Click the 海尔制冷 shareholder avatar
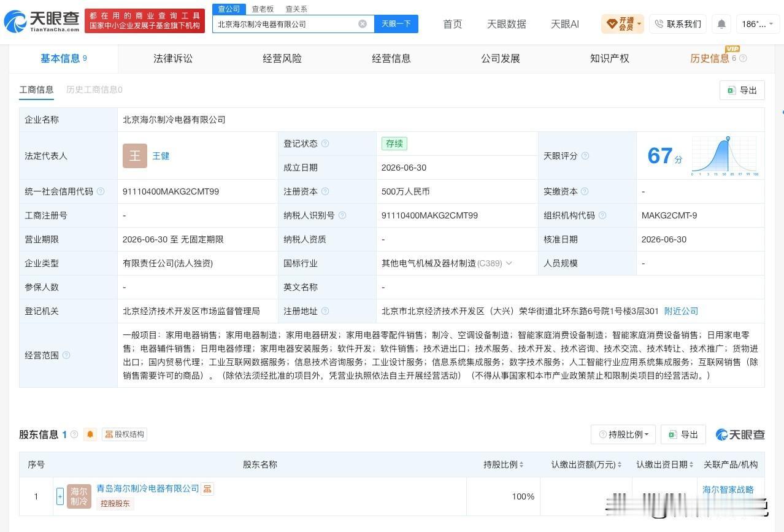The height and width of the screenshot is (532, 784). (x=79, y=496)
